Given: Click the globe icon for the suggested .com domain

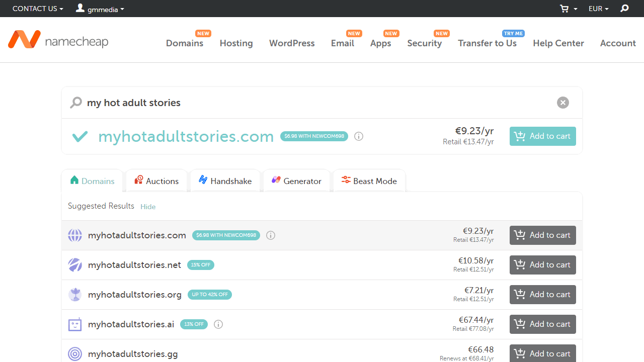Looking at the screenshot, I should pos(75,235).
